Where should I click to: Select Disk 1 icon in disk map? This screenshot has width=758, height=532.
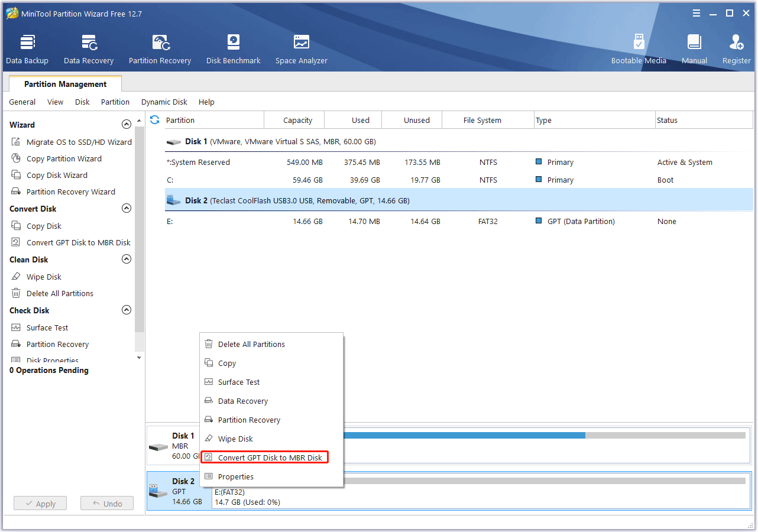[158, 447]
